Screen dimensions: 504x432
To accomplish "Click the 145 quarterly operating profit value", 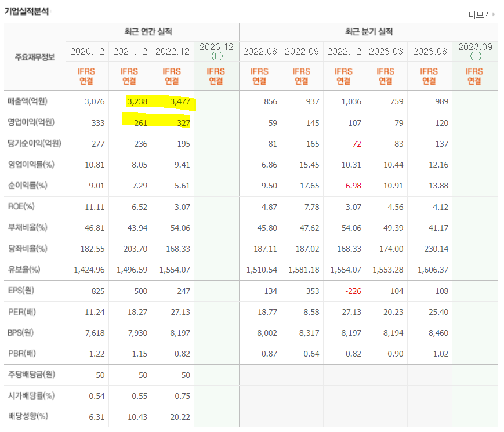I will pyautogui.click(x=313, y=123).
